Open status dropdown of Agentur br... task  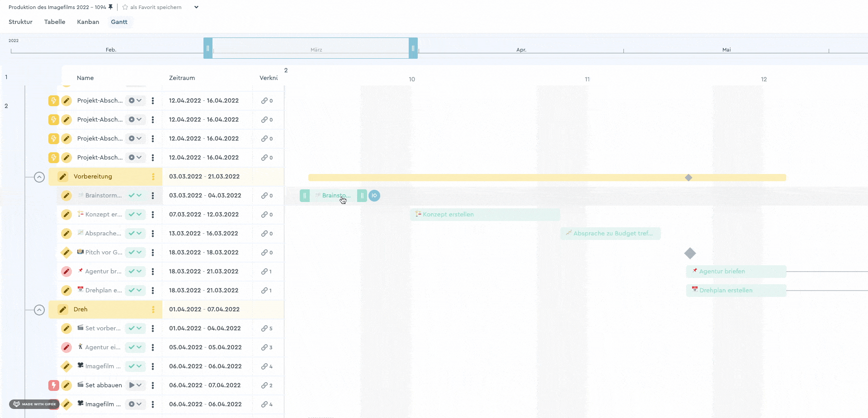[x=135, y=272]
